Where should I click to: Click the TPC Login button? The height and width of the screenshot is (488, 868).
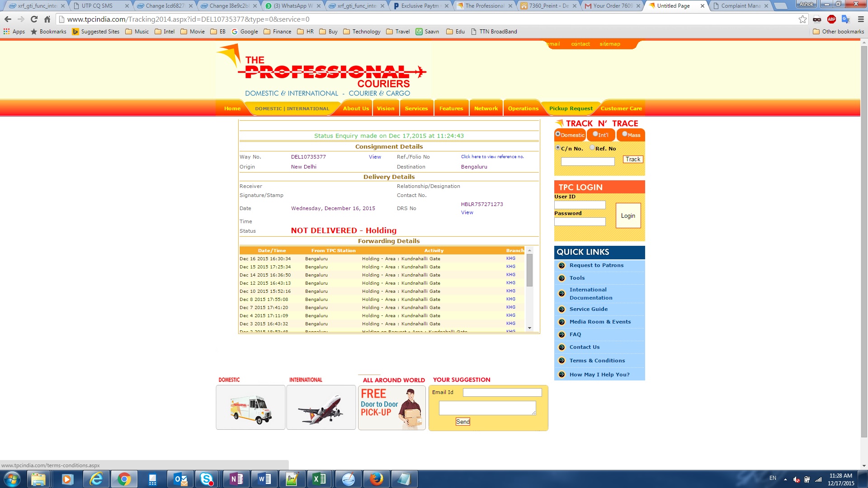[628, 216]
